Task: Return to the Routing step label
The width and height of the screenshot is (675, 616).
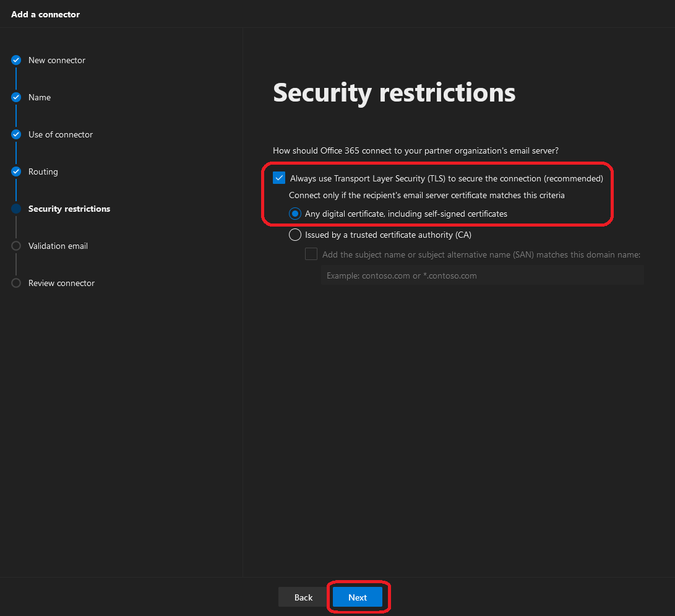Action: 43,171
